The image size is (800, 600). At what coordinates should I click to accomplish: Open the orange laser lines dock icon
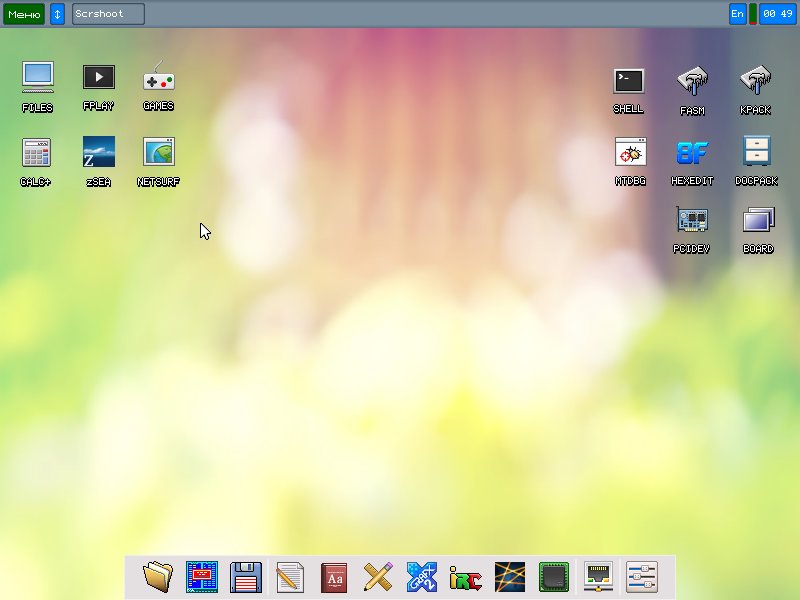point(510,577)
